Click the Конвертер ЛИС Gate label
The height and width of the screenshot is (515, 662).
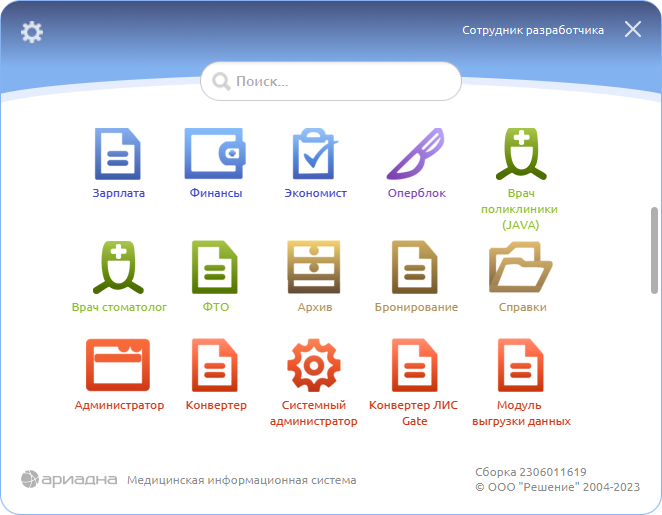(413, 413)
